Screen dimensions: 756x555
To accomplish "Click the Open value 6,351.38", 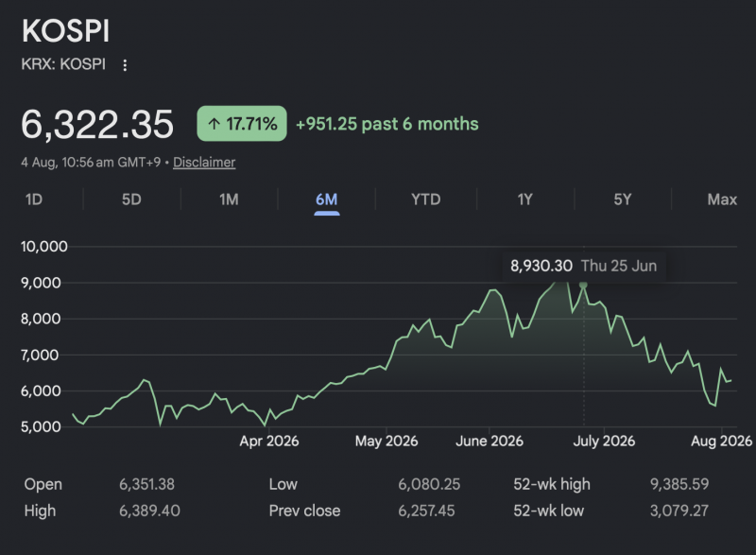I will click(x=146, y=484).
